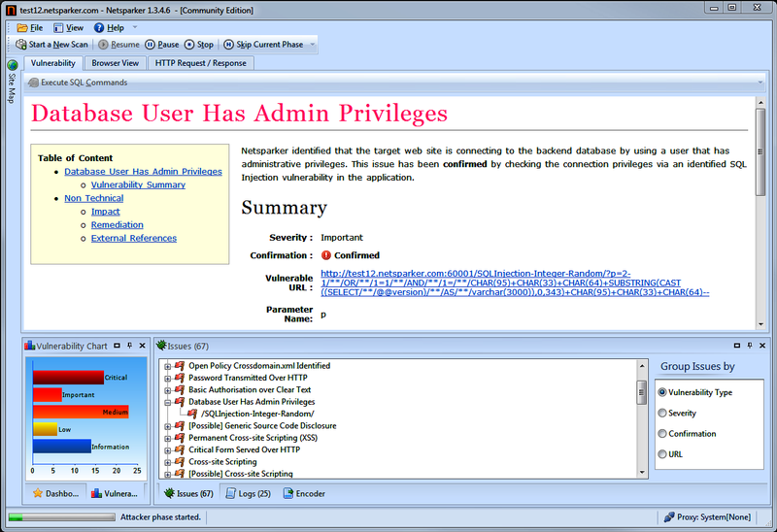Expand Password Transmitted Over HTTP node
This screenshot has width=777, height=532.
point(167,379)
